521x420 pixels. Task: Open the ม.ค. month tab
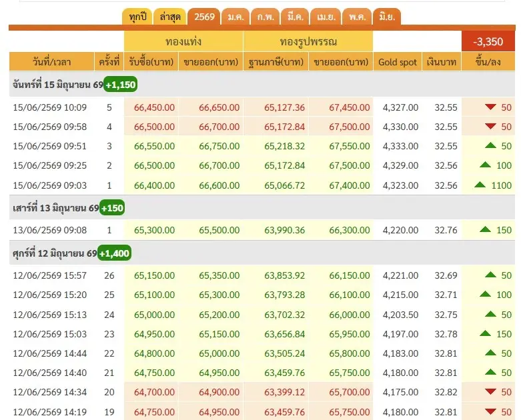(235, 17)
